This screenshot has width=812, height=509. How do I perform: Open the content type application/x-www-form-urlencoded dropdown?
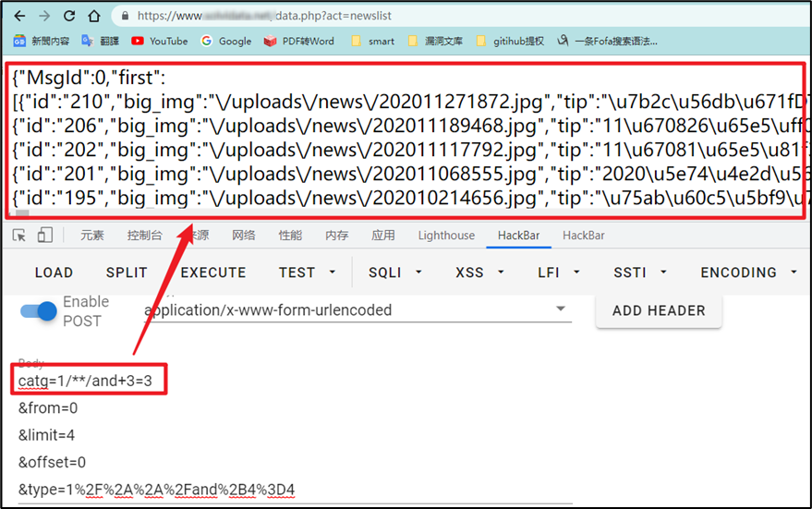tap(358, 310)
